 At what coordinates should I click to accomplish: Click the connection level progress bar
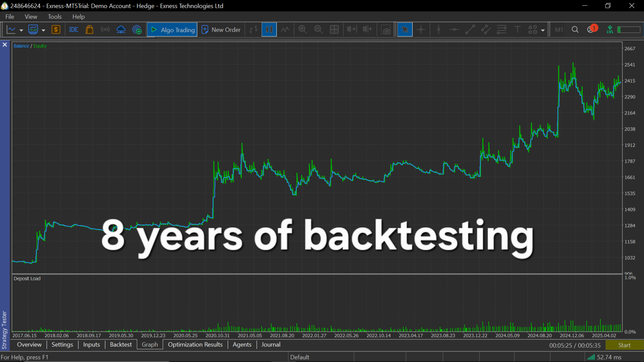pyautogui.click(x=629, y=29)
